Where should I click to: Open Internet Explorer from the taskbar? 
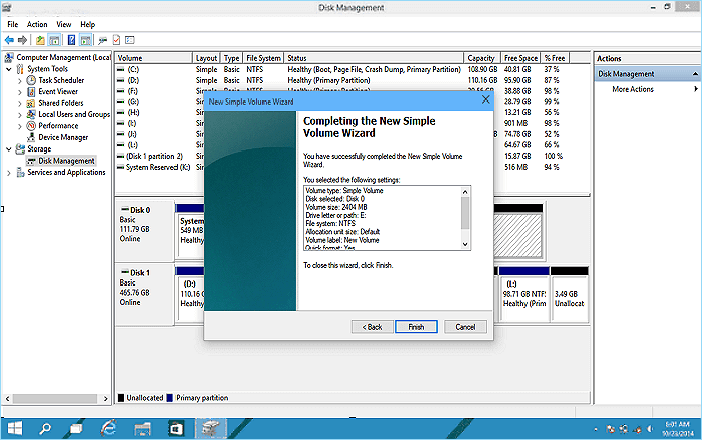108,428
